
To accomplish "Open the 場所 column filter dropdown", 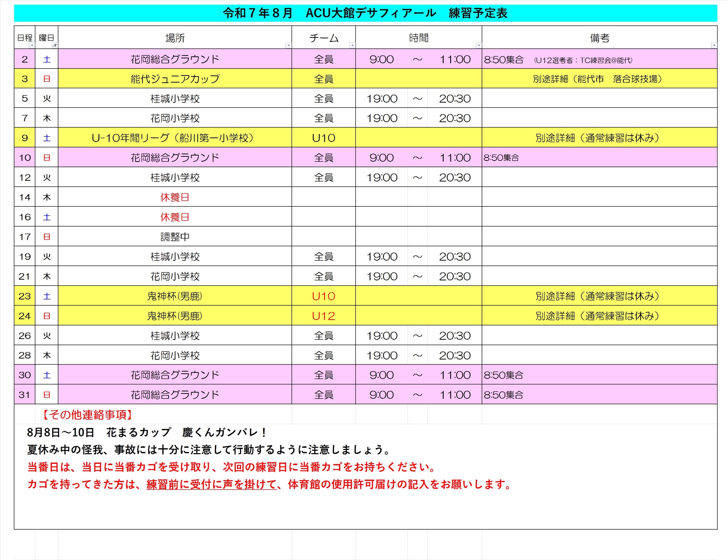I will 289,45.
